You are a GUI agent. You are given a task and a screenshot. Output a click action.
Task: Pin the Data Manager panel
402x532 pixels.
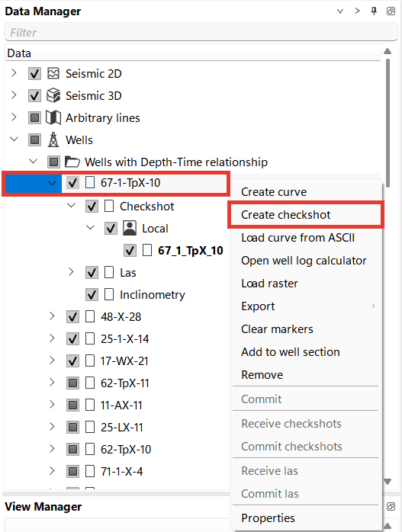coord(374,11)
